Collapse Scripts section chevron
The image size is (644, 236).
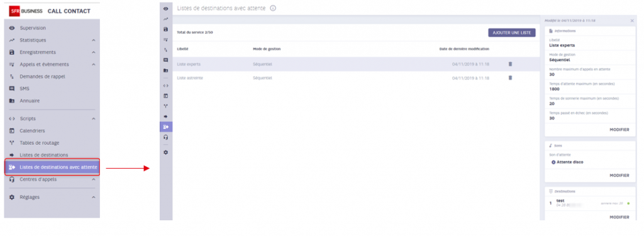point(94,119)
